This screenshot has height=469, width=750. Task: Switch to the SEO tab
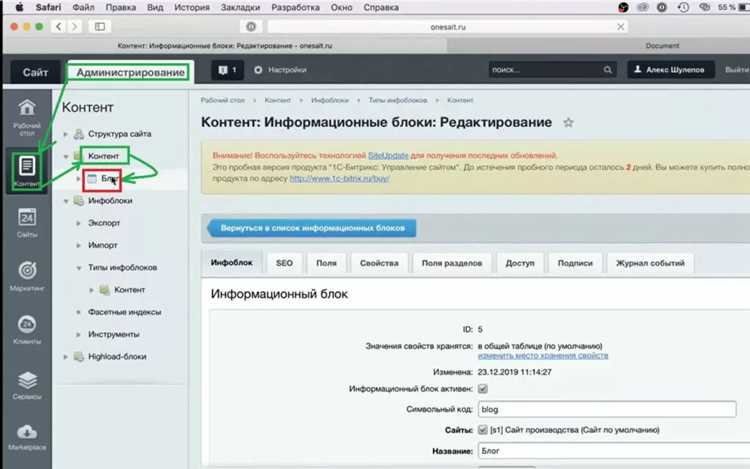284,263
